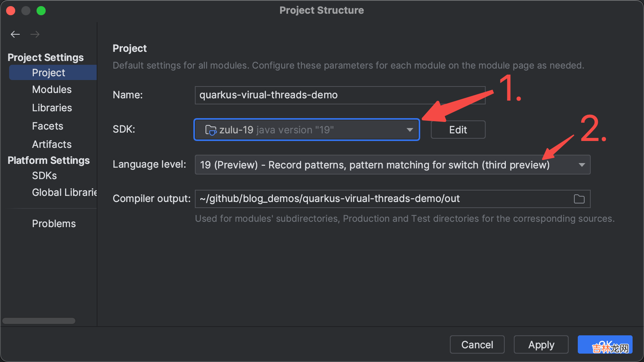Click the sidebar horizontal scrollbar

click(x=39, y=321)
